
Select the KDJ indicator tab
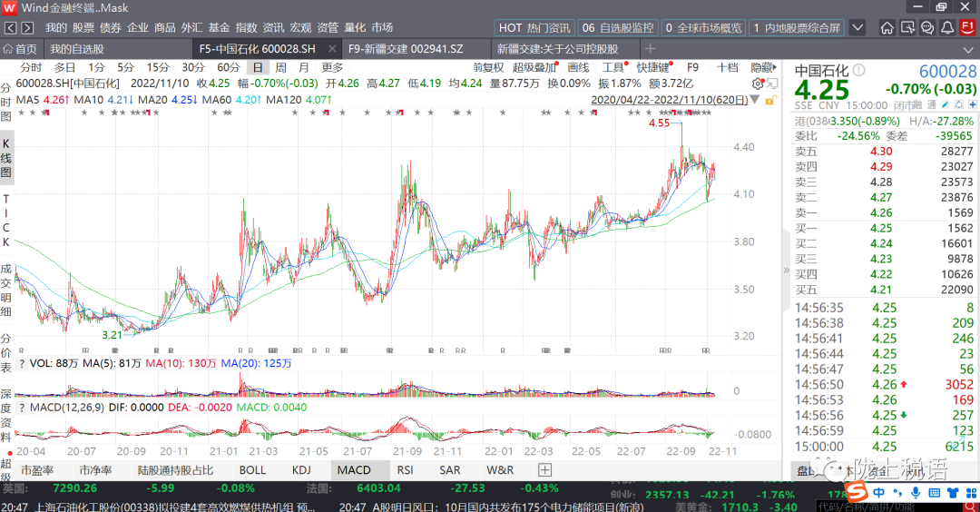tap(301, 470)
